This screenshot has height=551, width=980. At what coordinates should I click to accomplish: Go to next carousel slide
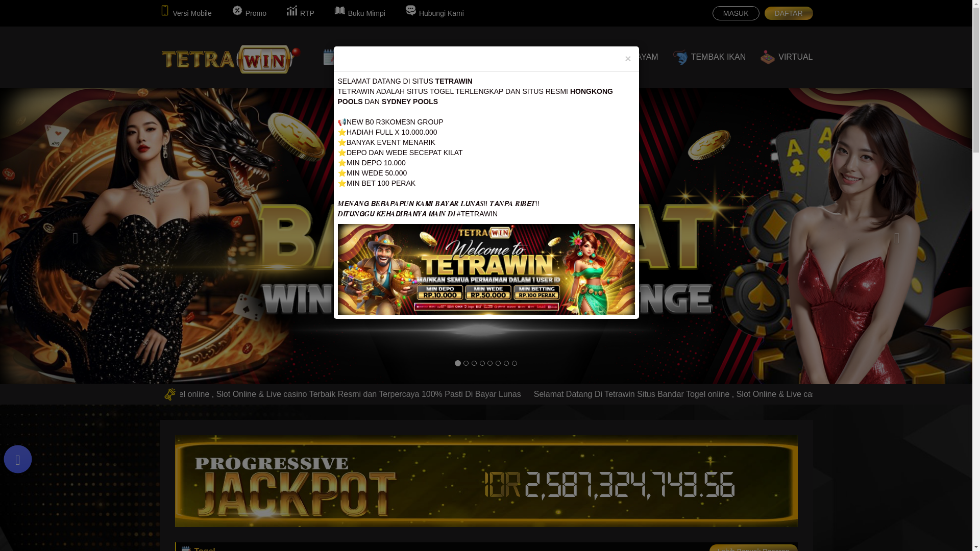coord(897,238)
